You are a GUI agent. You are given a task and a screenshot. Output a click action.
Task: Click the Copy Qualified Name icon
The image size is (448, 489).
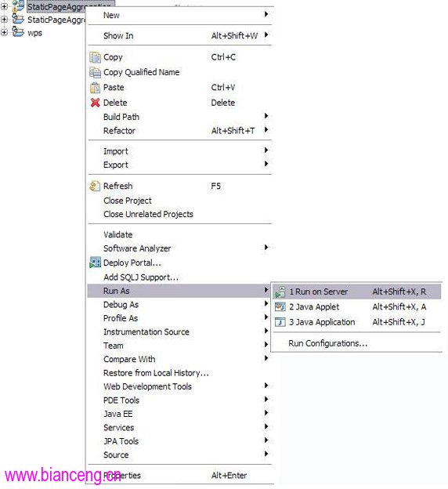point(95,72)
